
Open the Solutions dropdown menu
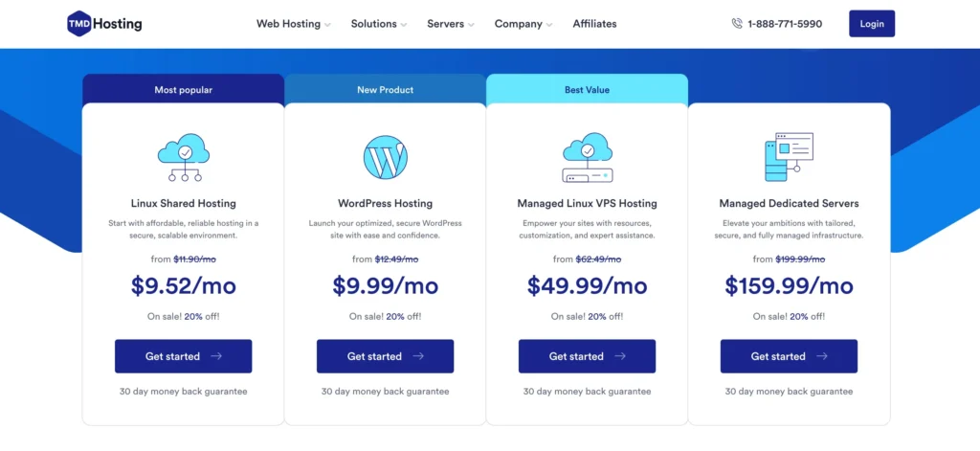point(378,24)
